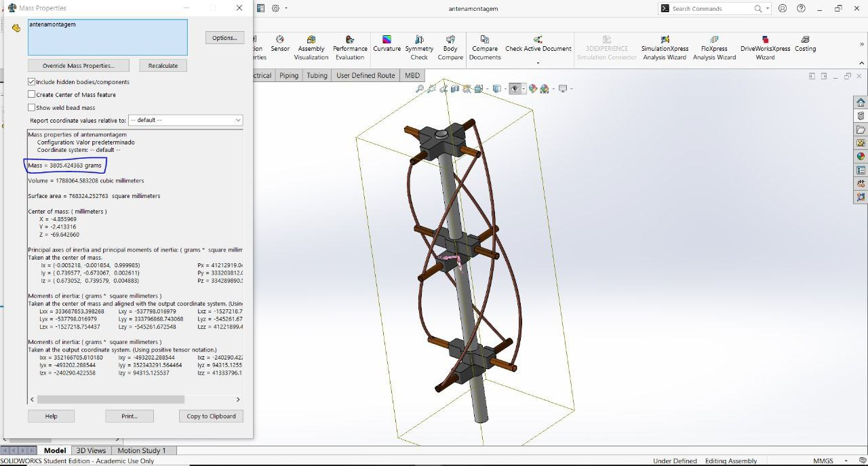Image resolution: width=868 pixels, height=466 pixels.
Task: Enable Create Center of Mass feature
Action: (x=32, y=94)
